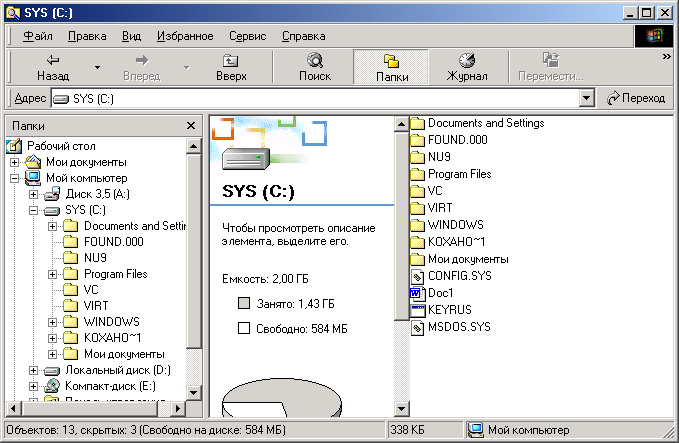The height and width of the screenshot is (443, 679).
Task: Expand Локальный диск (D:) node
Action: (x=33, y=371)
